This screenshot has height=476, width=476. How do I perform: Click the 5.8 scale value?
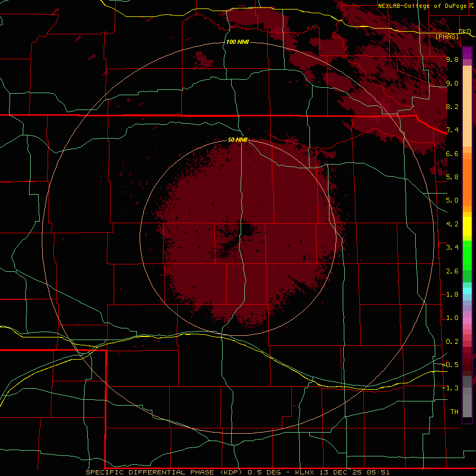(452, 177)
